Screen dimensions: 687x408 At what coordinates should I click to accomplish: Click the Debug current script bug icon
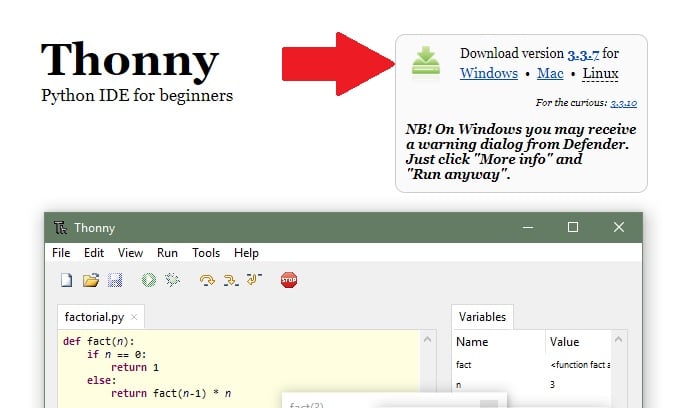[x=172, y=280]
